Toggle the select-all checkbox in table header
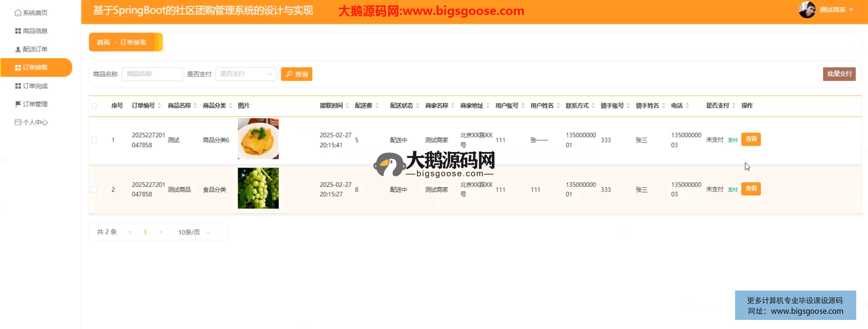The height and width of the screenshot is (329, 868). pos(94,106)
